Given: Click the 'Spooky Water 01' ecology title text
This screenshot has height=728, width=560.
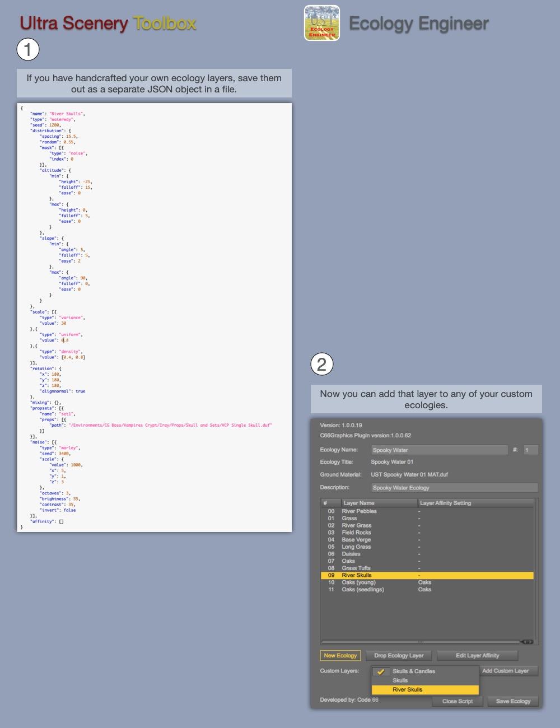Looking at the screenshot, I should [392, 462].
